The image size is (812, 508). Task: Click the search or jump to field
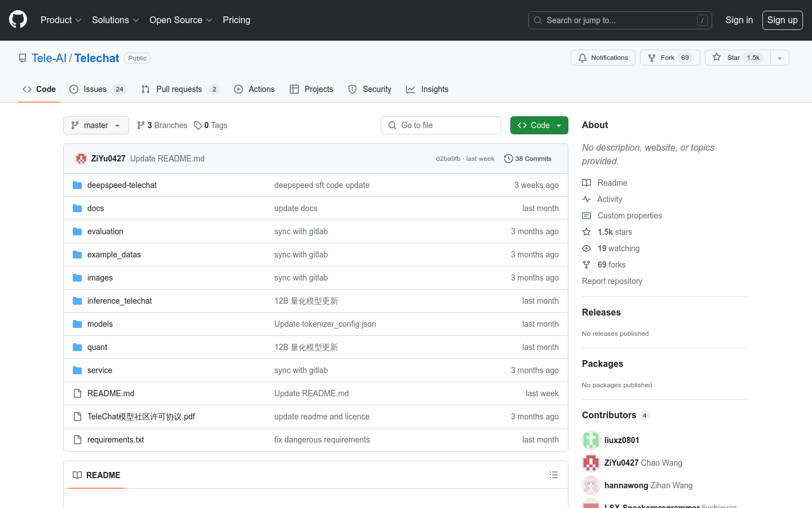[620, 20]
